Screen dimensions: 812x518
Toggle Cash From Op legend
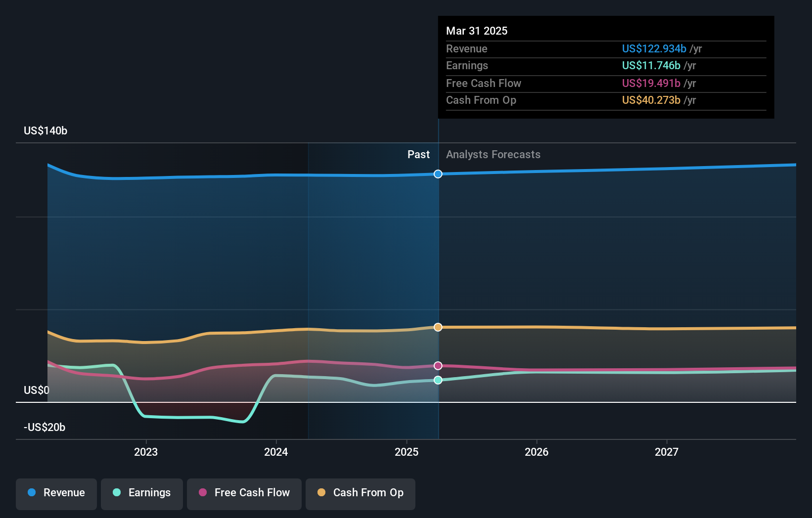(x=361, y=494)
